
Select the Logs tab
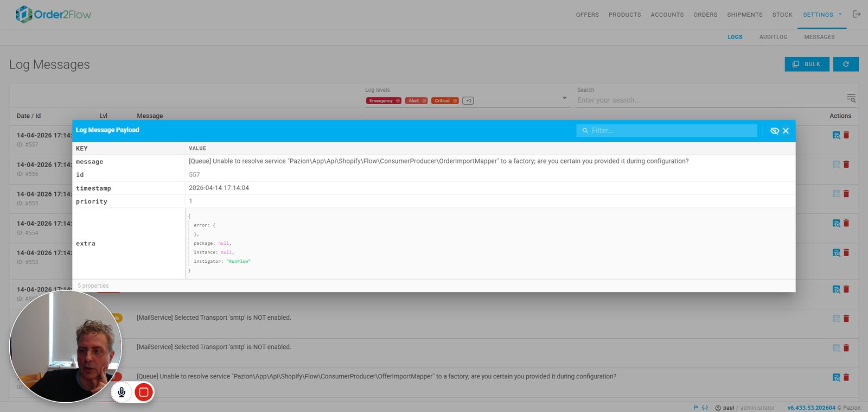(735, 37)
